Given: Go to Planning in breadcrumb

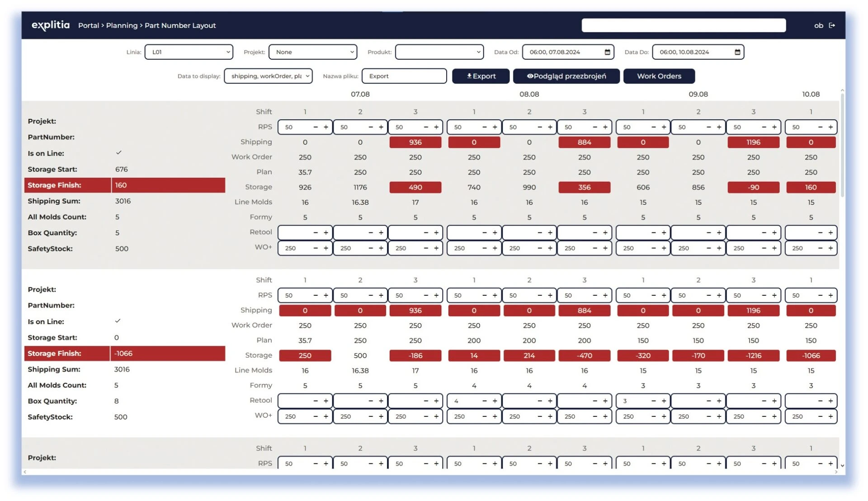Looking at the screenshot, I should tap(122, 25).
